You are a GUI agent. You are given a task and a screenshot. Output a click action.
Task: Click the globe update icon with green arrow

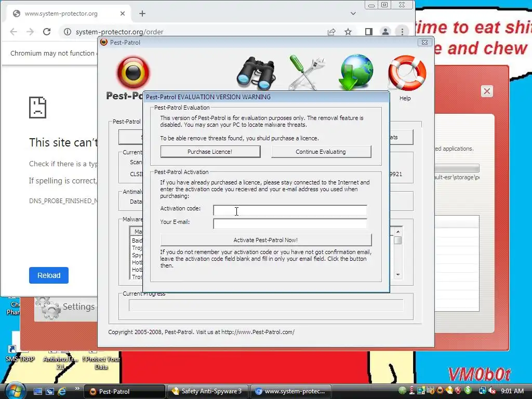(356, 72)
